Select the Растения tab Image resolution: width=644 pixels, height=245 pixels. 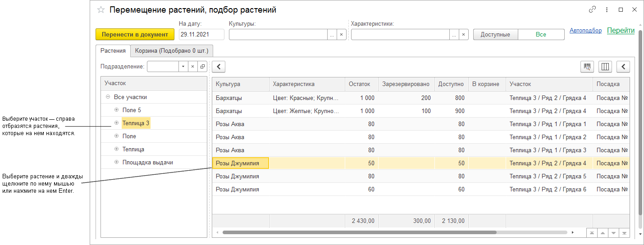[113, 51]
